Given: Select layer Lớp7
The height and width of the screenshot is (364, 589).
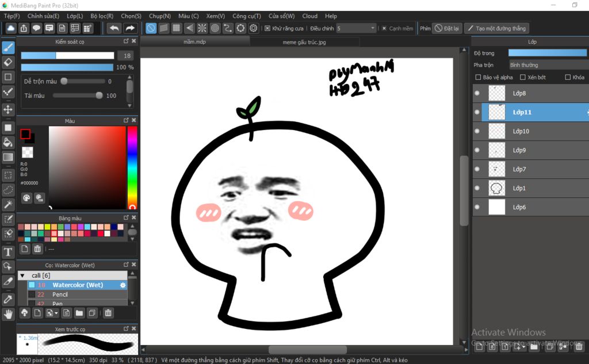Looking at the screenshot, I should point(530,169).
